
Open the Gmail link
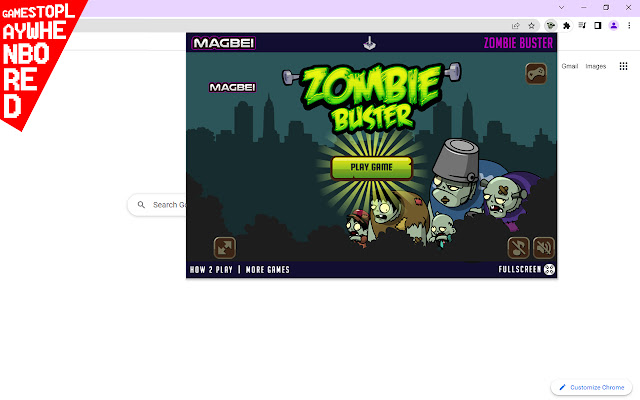(x=569, y=66)
